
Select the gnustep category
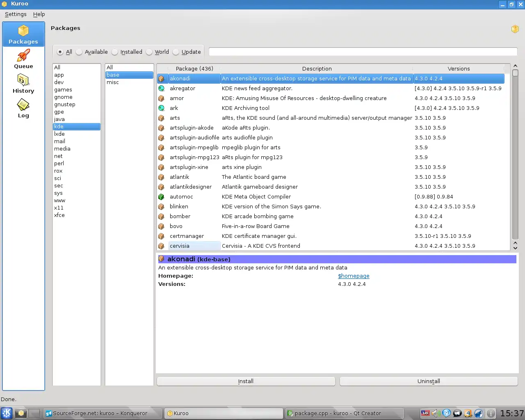click(x=76, y=105)
